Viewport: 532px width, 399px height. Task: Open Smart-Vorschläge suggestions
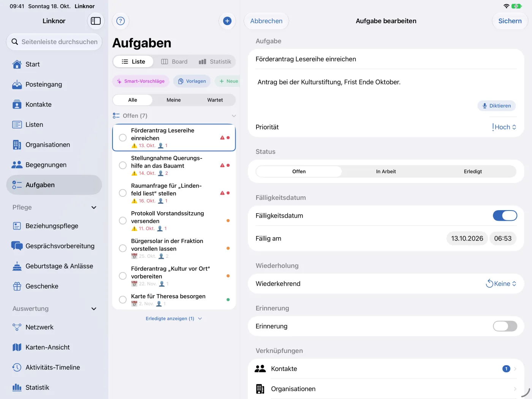coord(141,81)
